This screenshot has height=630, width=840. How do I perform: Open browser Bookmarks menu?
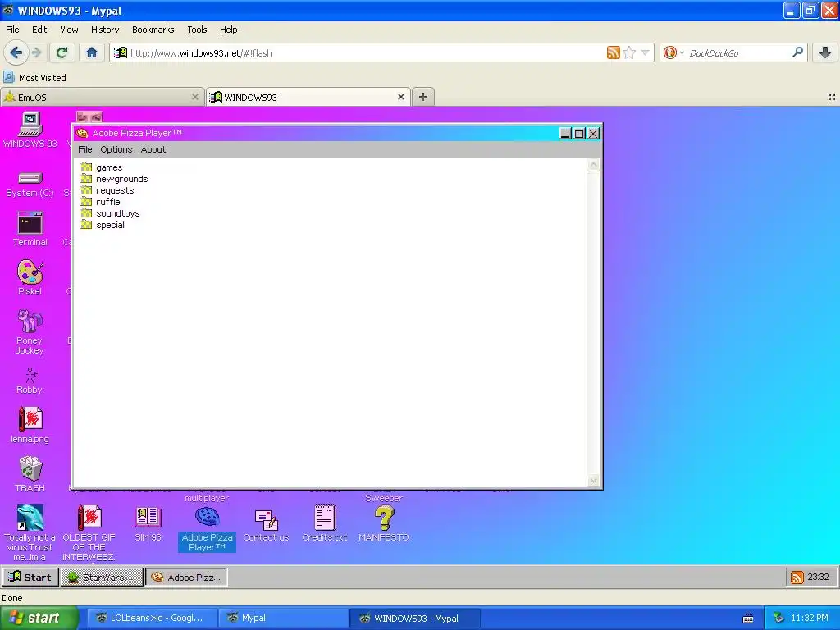tap(153, 30)
